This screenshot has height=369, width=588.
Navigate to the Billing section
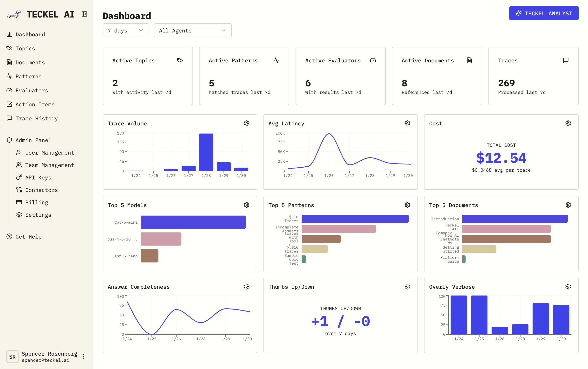(36, 202)
